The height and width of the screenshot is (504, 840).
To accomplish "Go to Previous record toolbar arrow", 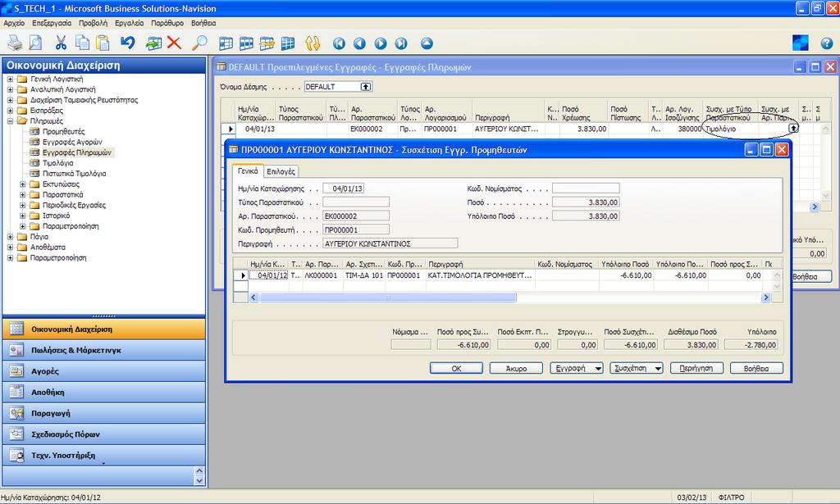I will tap(359, 43).
